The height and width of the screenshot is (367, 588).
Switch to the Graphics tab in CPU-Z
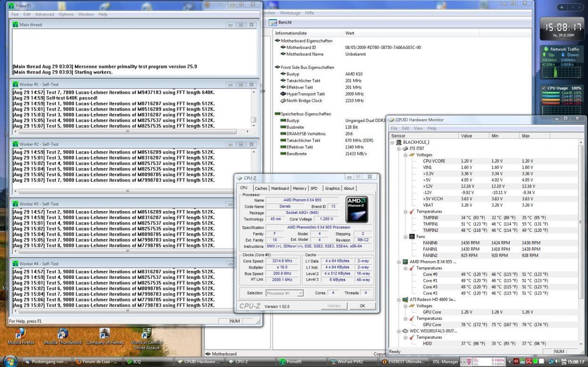coord(332,188)
